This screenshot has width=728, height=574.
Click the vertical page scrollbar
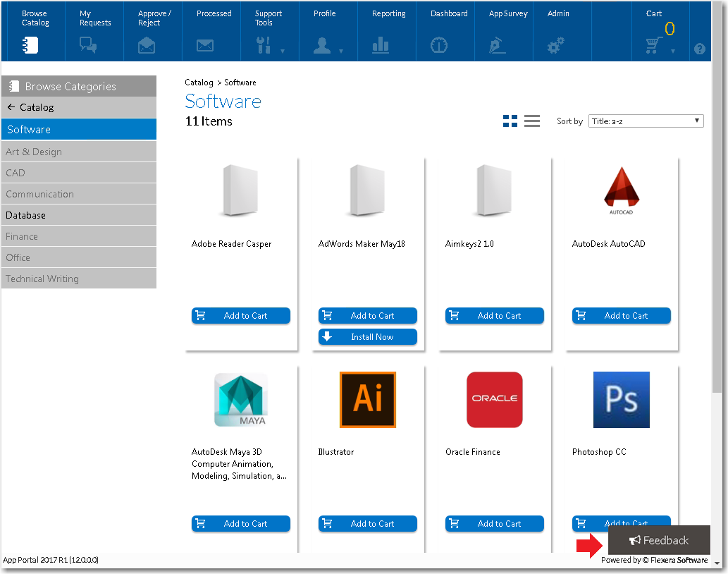click(717, 226)
